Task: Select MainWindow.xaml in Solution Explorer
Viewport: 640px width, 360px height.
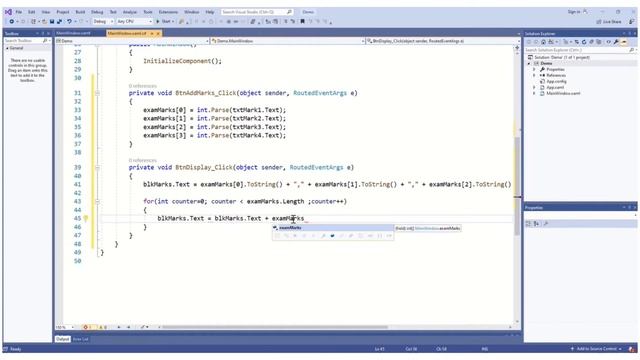Action: pos(563,93)
